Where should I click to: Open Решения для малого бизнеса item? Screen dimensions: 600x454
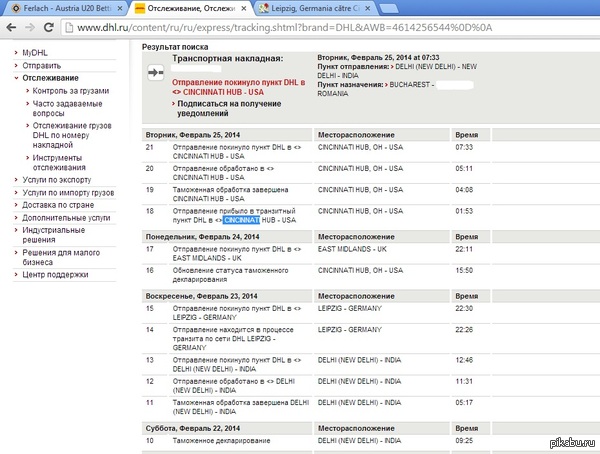pos(61,257)
